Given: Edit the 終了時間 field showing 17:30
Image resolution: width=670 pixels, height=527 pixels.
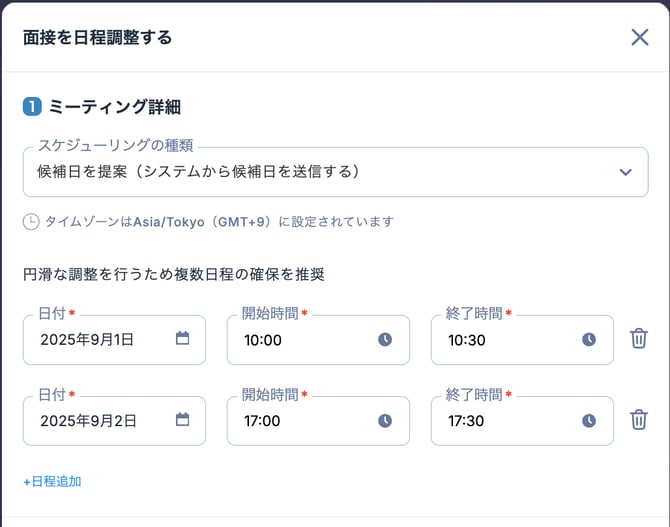Looking at the screenshot, I should [x=503, y=421].
